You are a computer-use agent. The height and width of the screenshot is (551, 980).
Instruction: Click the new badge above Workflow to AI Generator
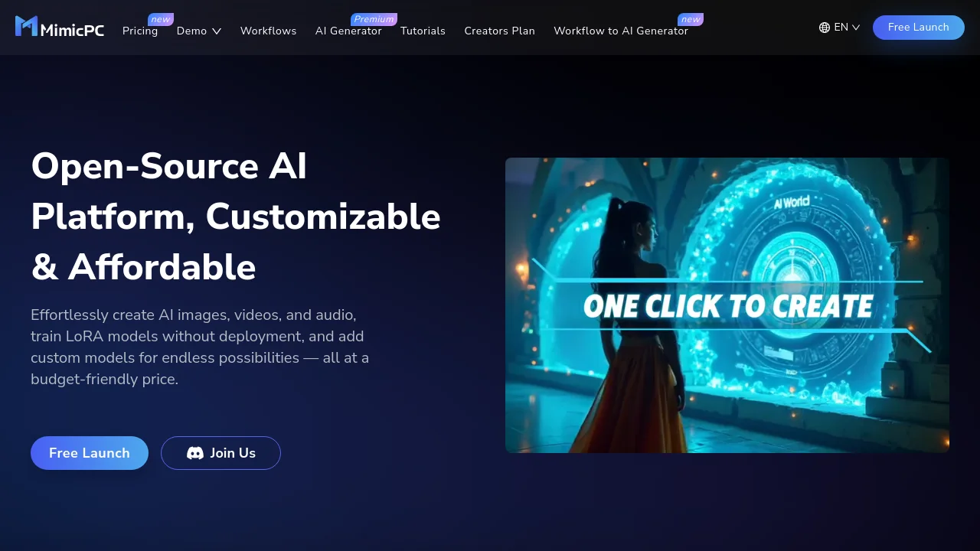(x=691, y=19)
